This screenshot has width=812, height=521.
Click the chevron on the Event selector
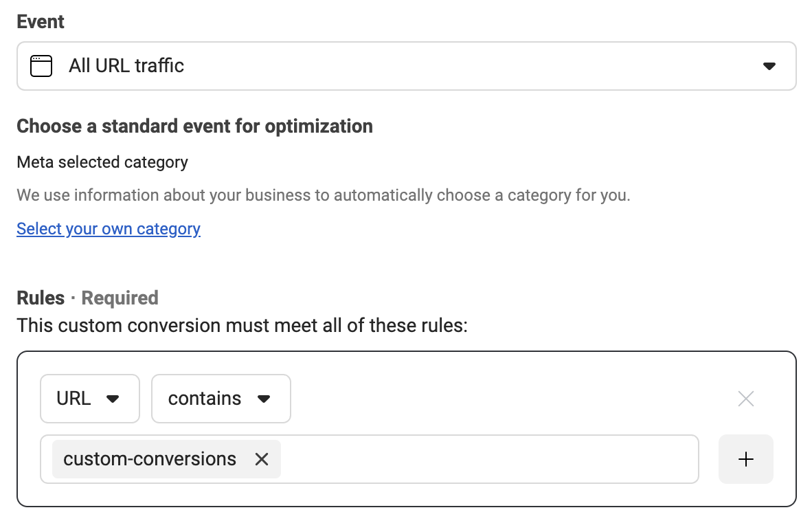point(770,66)
